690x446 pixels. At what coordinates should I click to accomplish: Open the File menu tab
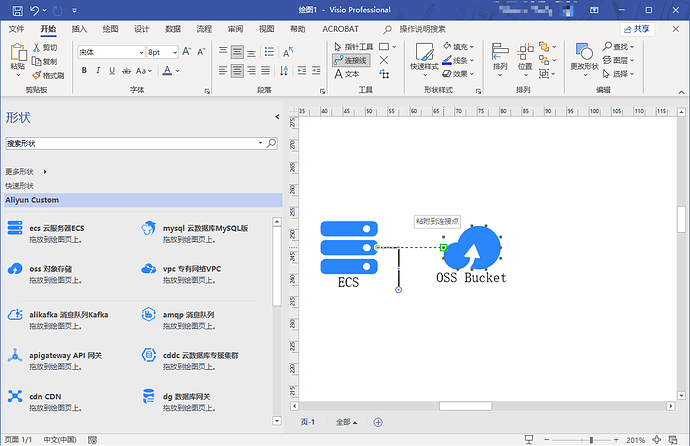coord(16,29)
